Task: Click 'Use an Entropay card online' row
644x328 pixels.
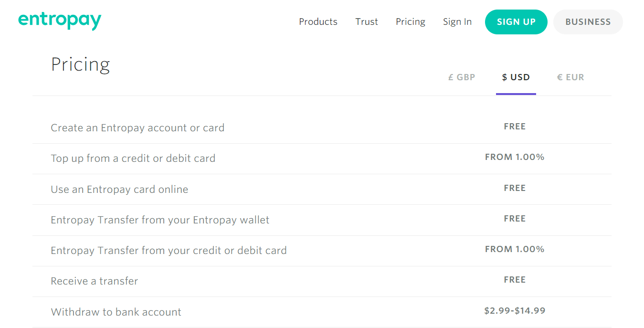Action: [322, 190]
